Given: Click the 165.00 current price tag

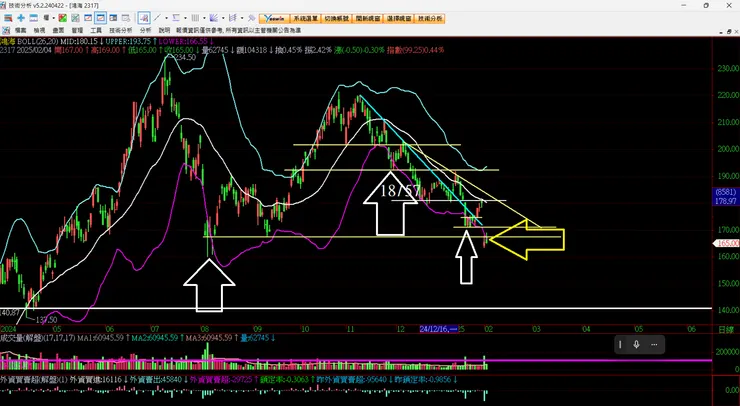Looking at the screenshot, I should point(728,243).
